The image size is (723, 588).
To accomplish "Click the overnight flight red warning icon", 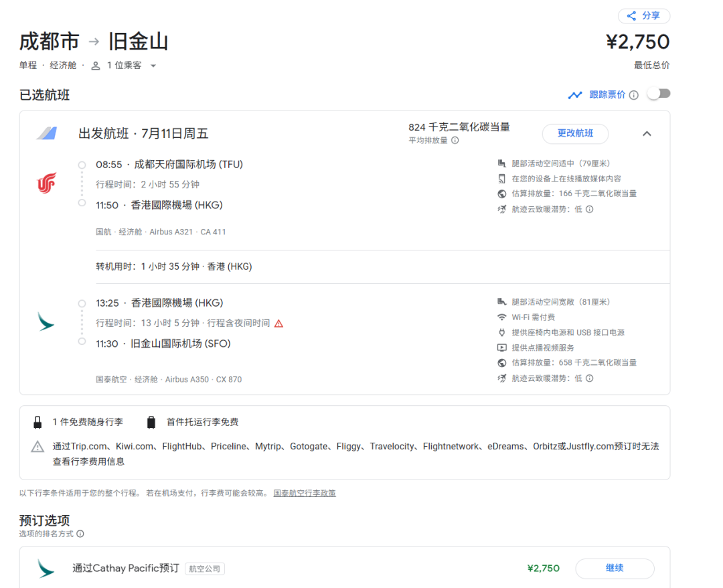I will coord(278,323).
